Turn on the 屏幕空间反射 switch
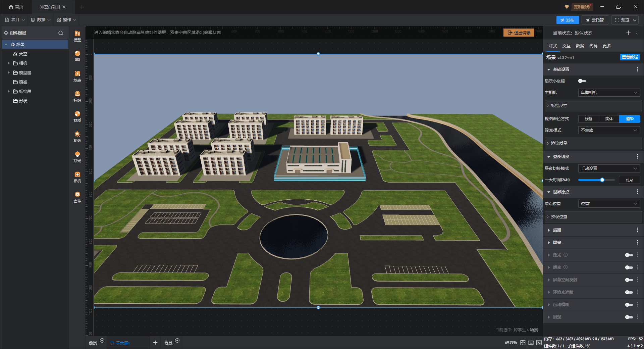Viewport: 644px width, 349px height. coord(629,280)
